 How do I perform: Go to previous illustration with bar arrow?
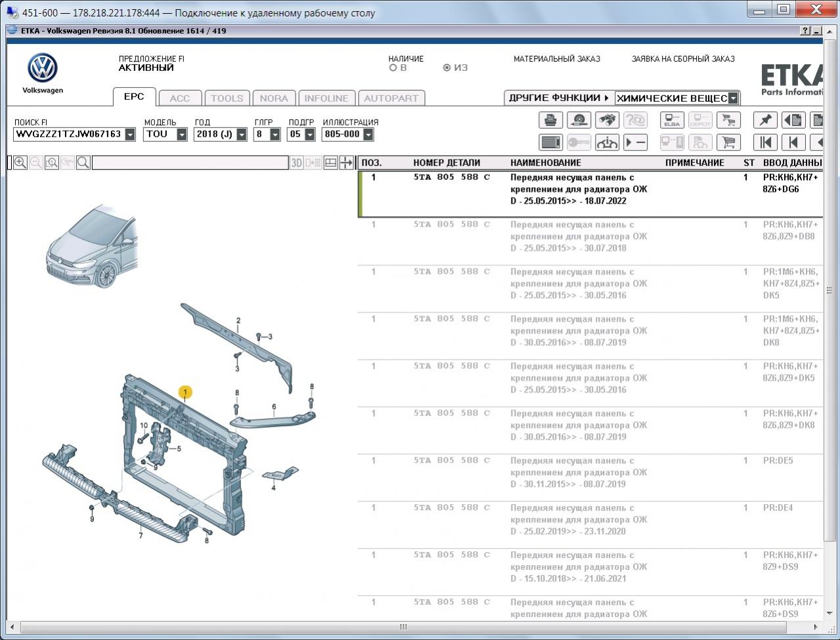(x=793, y=142)
